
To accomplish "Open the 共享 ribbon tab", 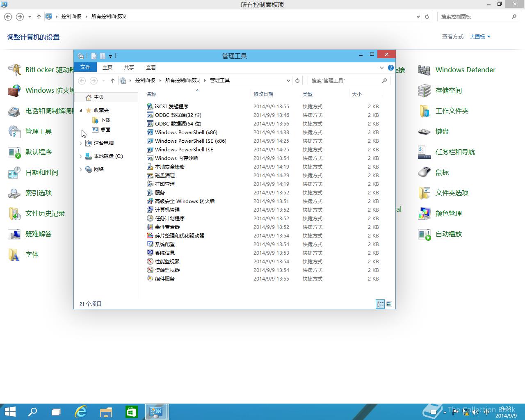I will click(129, 67).
